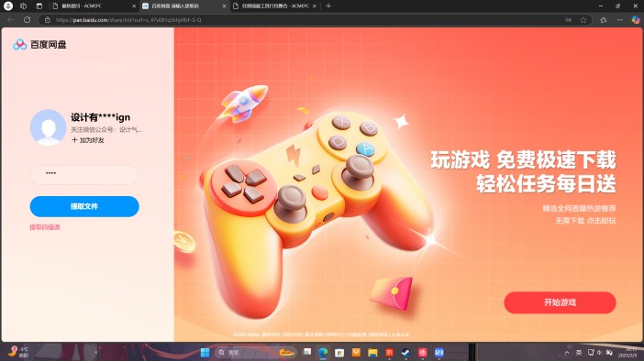Switch to the third AOMEPC tab
This screenshot has width=644, height=361.
tap(274, 6)
